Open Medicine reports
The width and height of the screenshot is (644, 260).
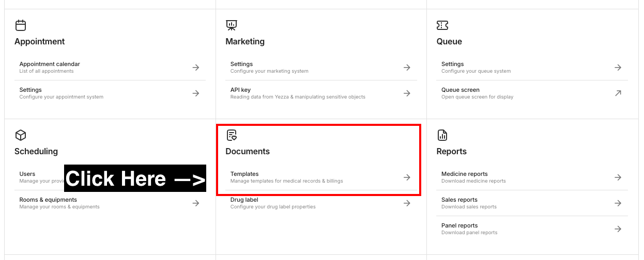click(532, 177)
